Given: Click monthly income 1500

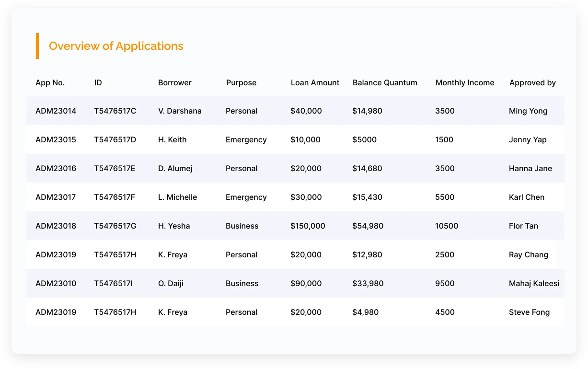Looking at the screenshot, I should pyautogui.click(x=444, y=139).
